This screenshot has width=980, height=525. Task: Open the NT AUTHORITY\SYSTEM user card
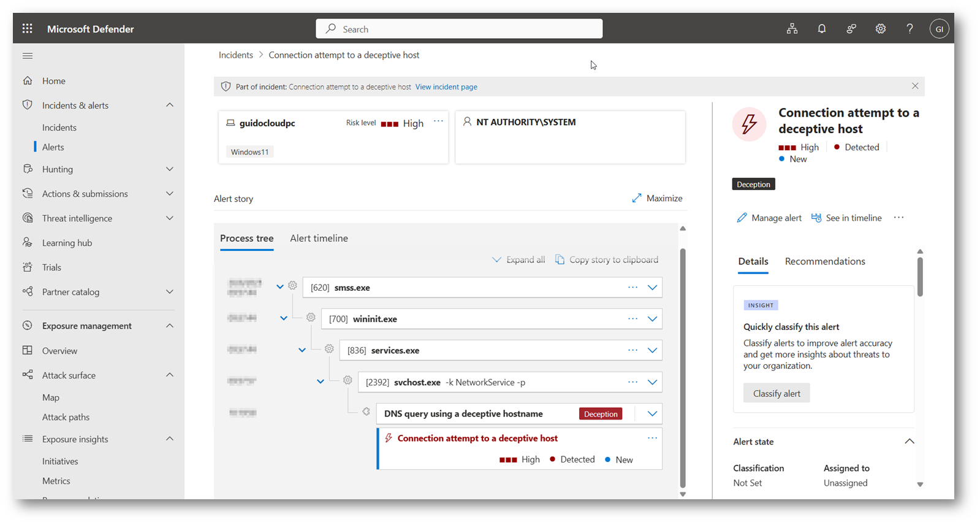570,137
